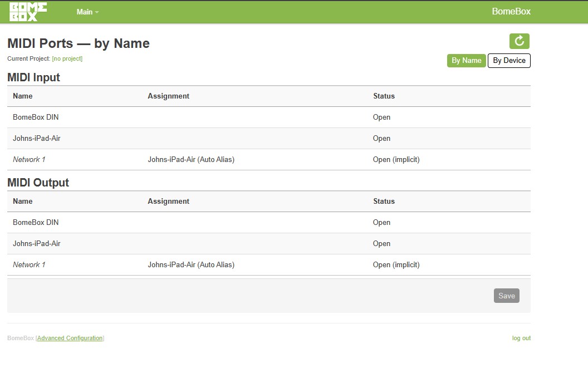Select BomeBox DIN row in MIDI Input

pyautogui.click(x=268, y=117)
